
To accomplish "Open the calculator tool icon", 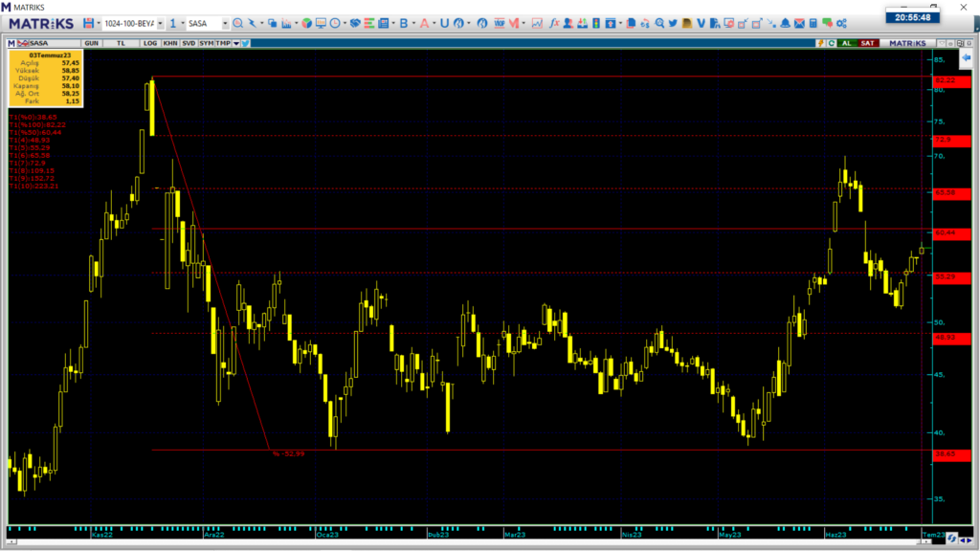I will tap(813, 23).
